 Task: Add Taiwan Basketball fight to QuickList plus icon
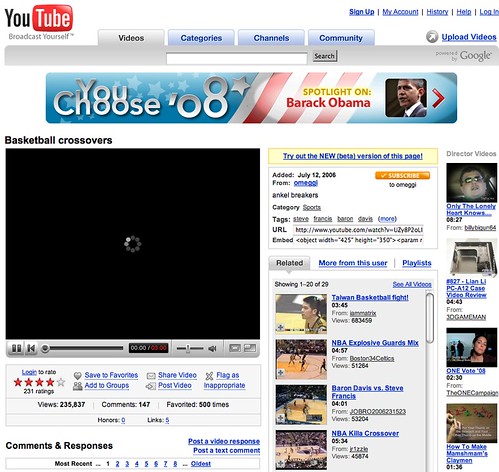click(281, 328)
